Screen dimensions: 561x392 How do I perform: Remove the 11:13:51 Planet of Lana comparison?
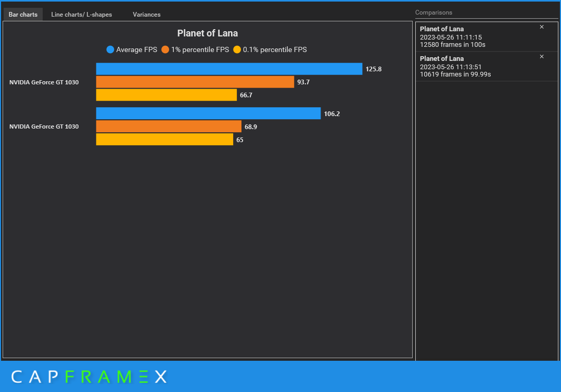[x=542, y=57]
